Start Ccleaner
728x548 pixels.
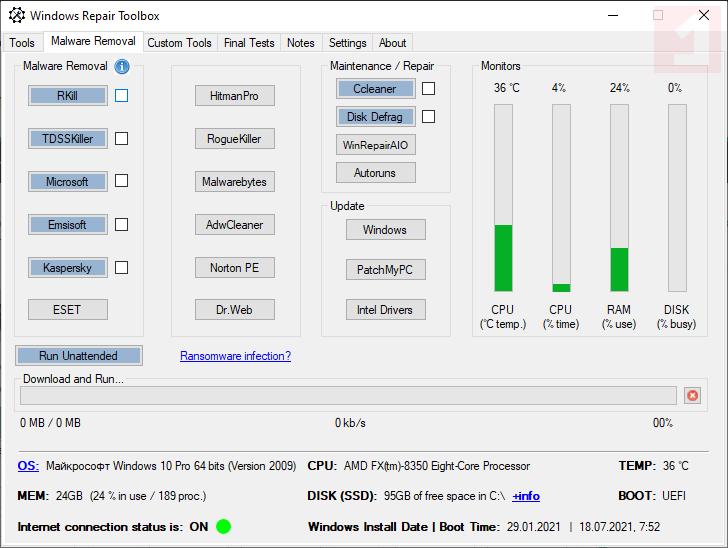coord(376,89)
